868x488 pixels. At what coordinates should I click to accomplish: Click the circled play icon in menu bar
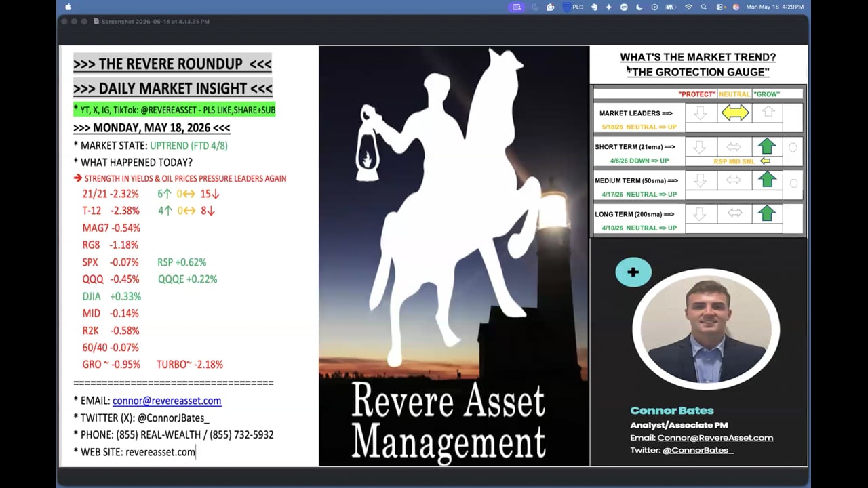pyautogui.click(x=654, y=7)
